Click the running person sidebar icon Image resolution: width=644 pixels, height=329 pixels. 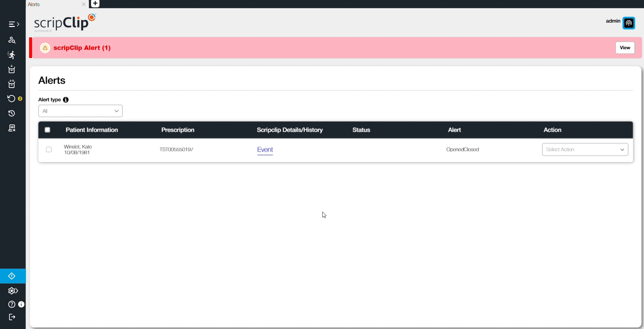(12, 55)
